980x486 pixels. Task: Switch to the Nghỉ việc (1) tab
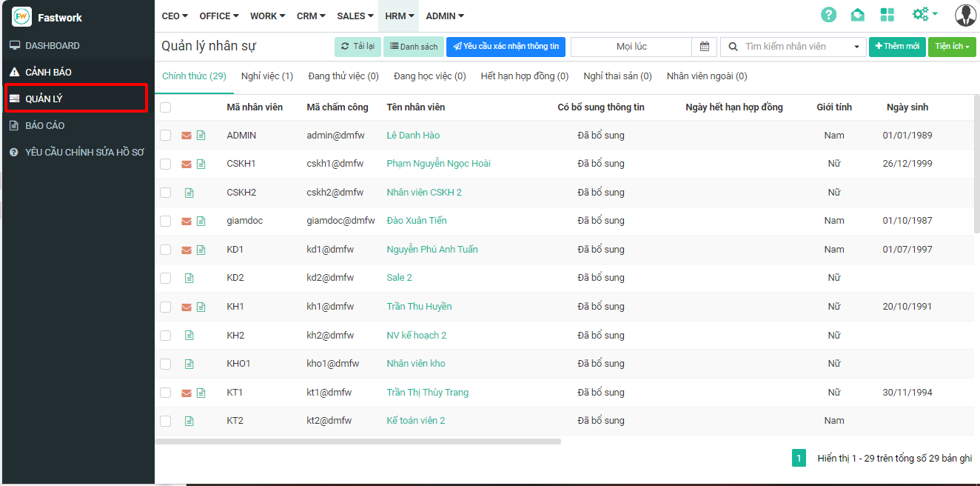pyautogui.click(x=267, y=76)
